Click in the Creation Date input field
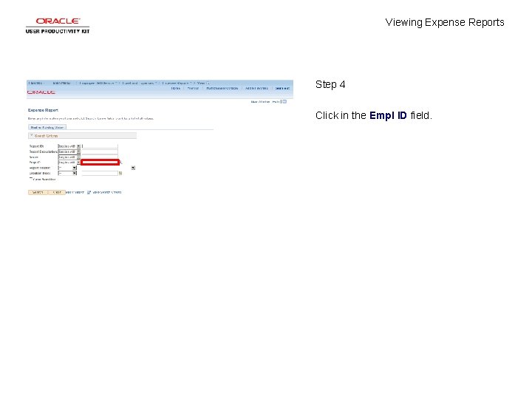The width and height of the screenshot is (532, 399). 100,174
